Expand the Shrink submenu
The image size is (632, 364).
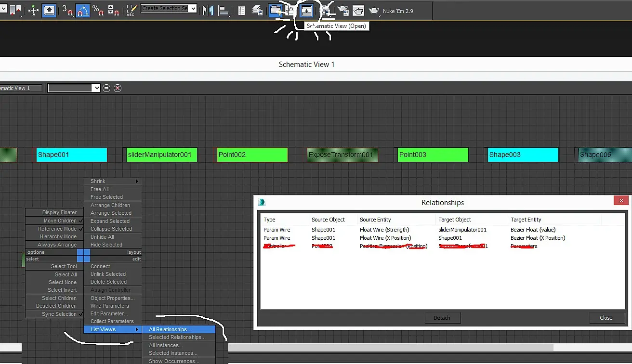(x=113, y=181)
